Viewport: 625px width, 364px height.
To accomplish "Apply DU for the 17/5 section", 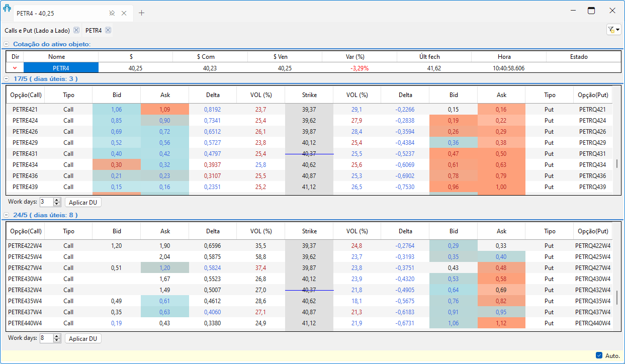I will [x=83, y=203].
